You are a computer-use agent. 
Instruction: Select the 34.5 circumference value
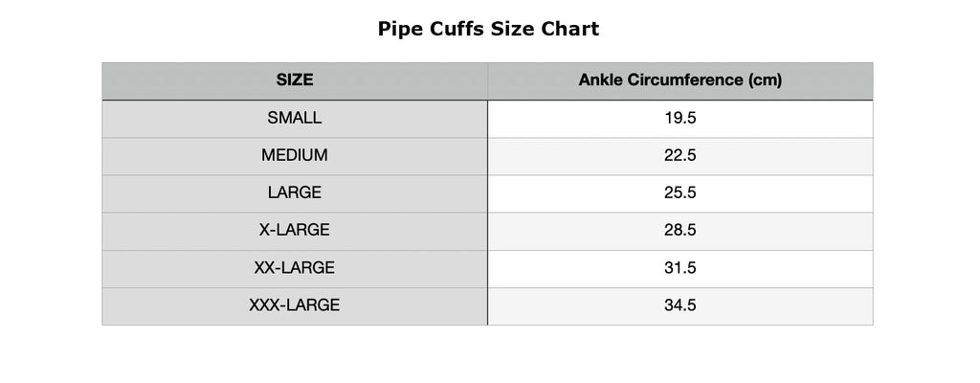click(679, 306)
